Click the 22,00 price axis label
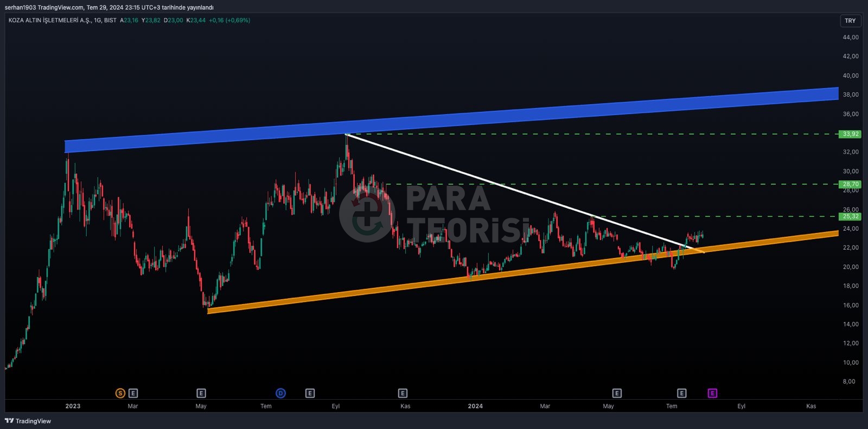The height and width of the screenshot is (429, 868). [851, 248]
